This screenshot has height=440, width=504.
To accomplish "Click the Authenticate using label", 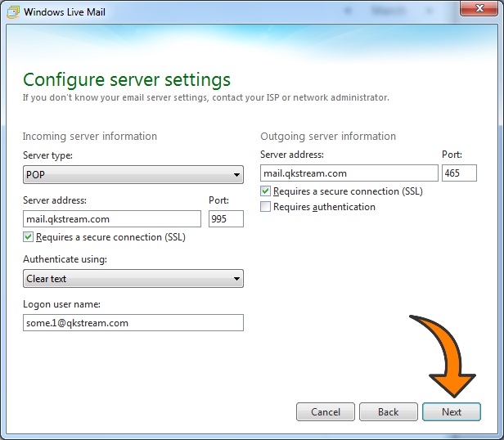I will coord(65,259).
